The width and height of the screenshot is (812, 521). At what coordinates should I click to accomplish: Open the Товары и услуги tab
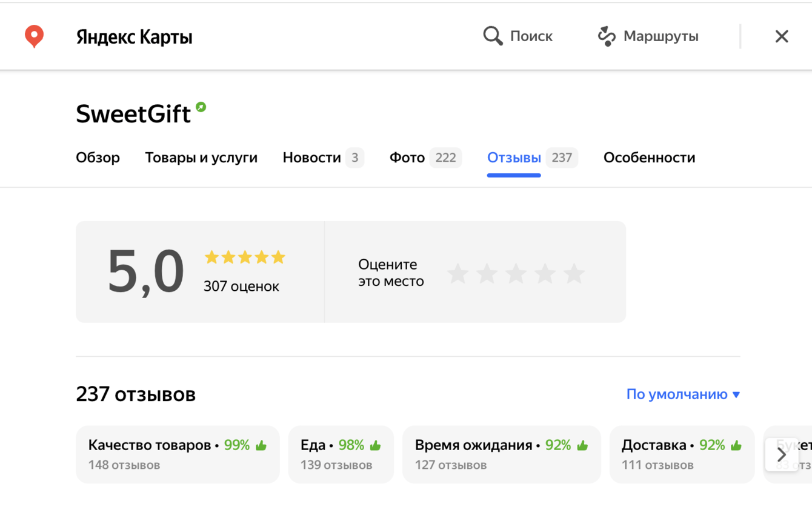coord(201,158)
